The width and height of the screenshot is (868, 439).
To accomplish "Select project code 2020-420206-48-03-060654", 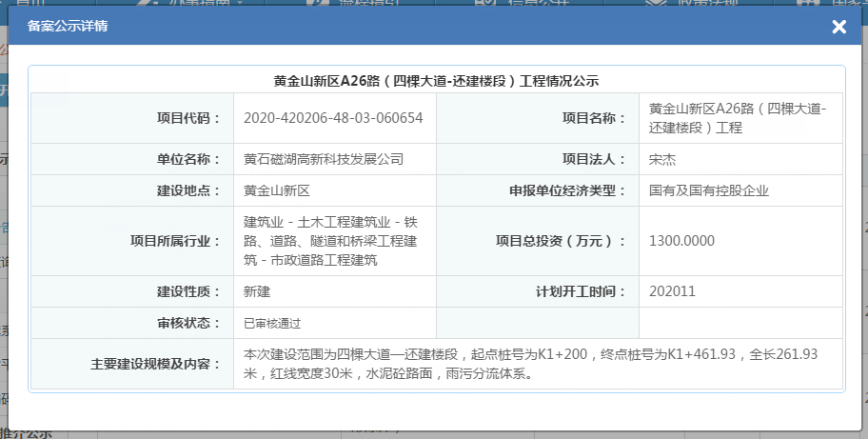I will (333, 118).
